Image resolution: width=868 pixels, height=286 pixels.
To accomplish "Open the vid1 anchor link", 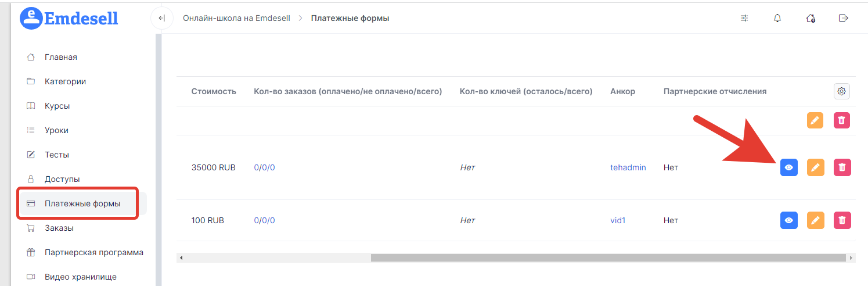I will (x=618, y=220).
